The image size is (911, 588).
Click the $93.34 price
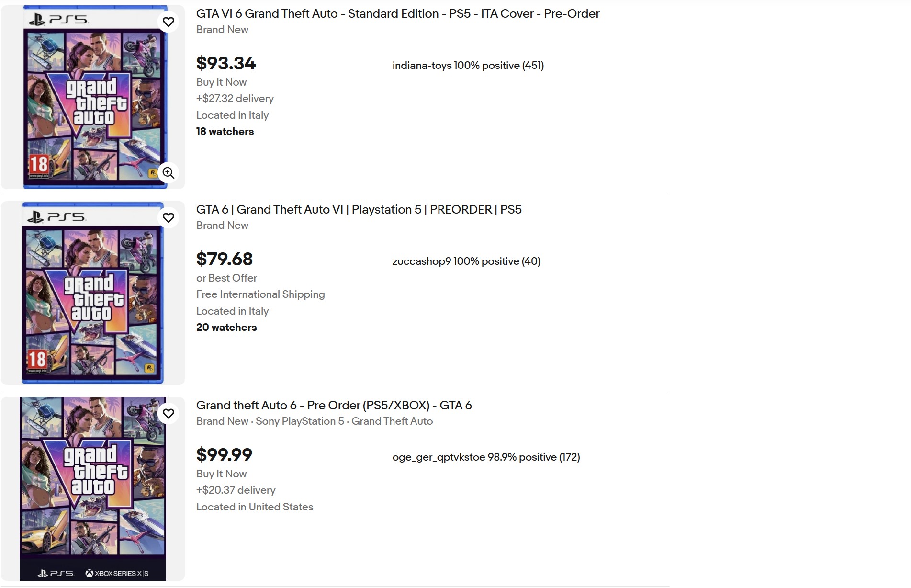tap(226, 63)
